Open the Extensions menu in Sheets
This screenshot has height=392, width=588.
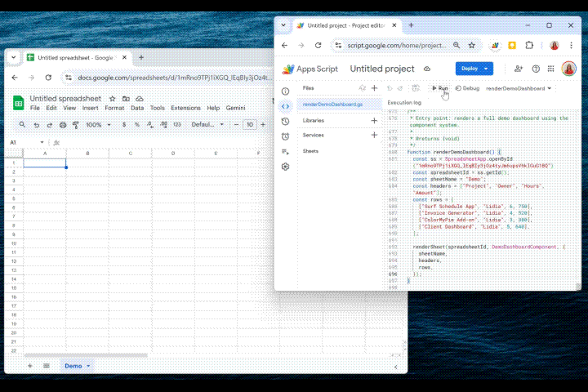pos(185,108)
